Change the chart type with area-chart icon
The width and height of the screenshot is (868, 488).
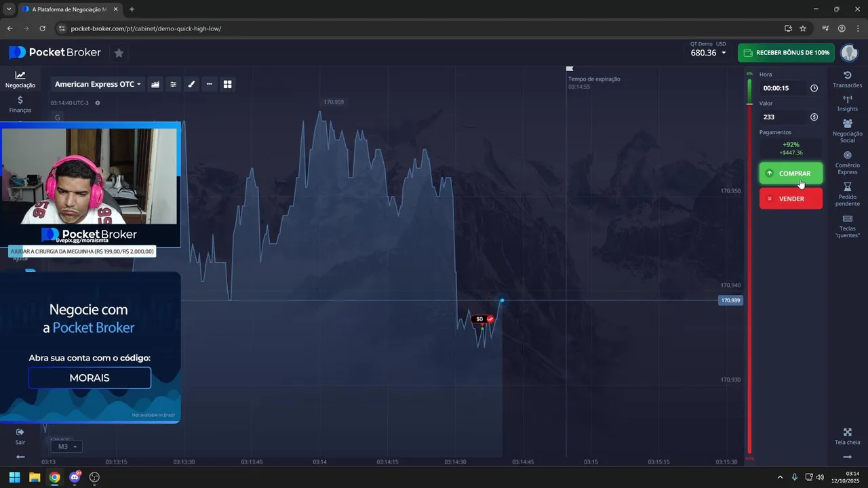tap(155, 84)
